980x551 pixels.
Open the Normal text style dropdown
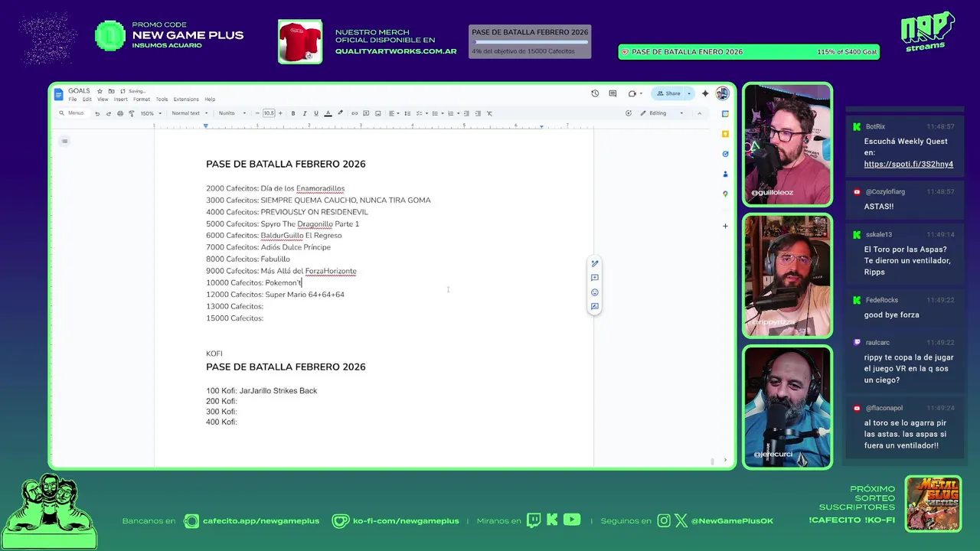pyautogui.click(x=189, y=113)
